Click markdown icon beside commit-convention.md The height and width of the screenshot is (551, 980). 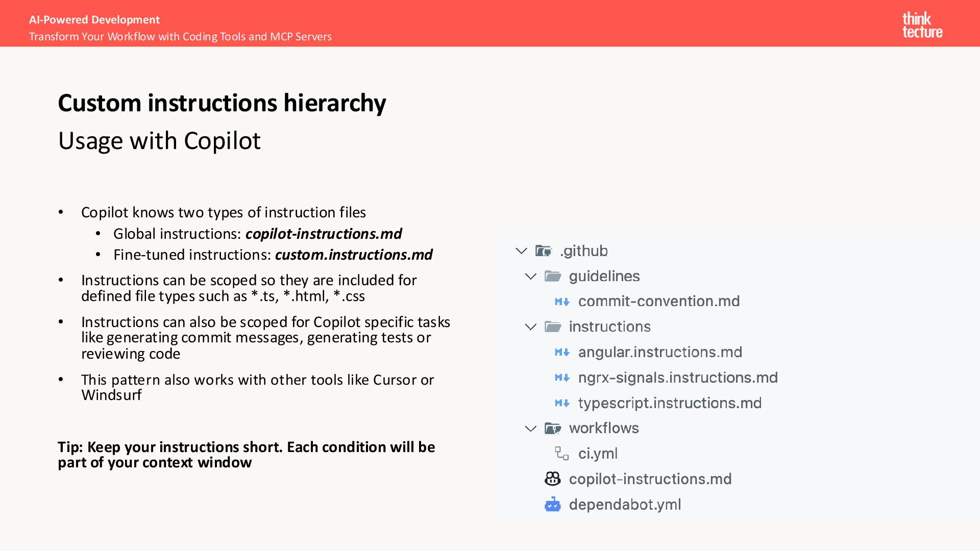562,302
